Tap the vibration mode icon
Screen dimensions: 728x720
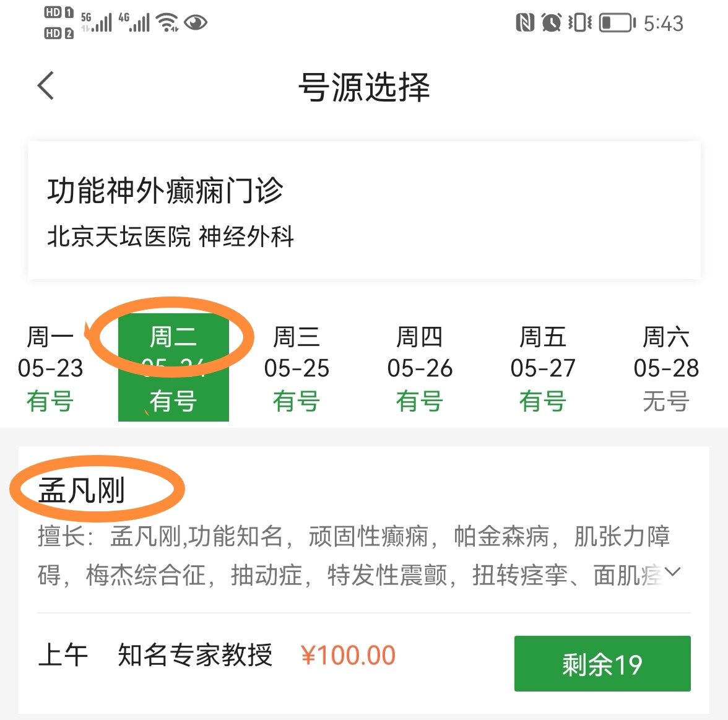point(581,22)
